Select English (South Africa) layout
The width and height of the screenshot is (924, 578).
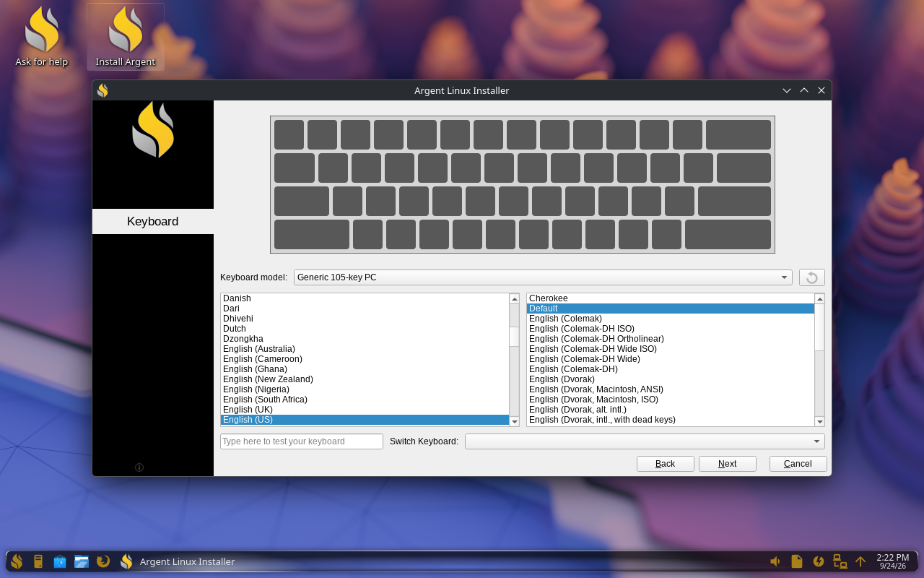coord(365,400)
